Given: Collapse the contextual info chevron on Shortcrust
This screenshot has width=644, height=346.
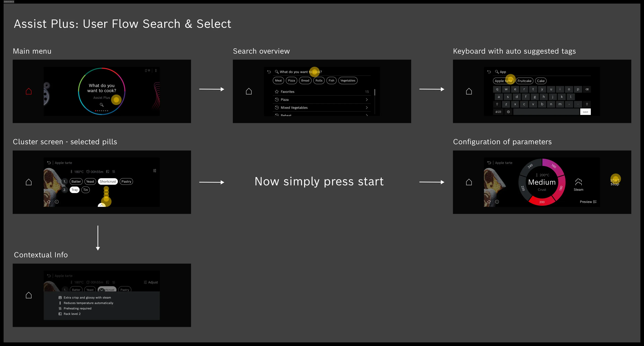Looking at the screenshot, I should (x=102, y=290).
